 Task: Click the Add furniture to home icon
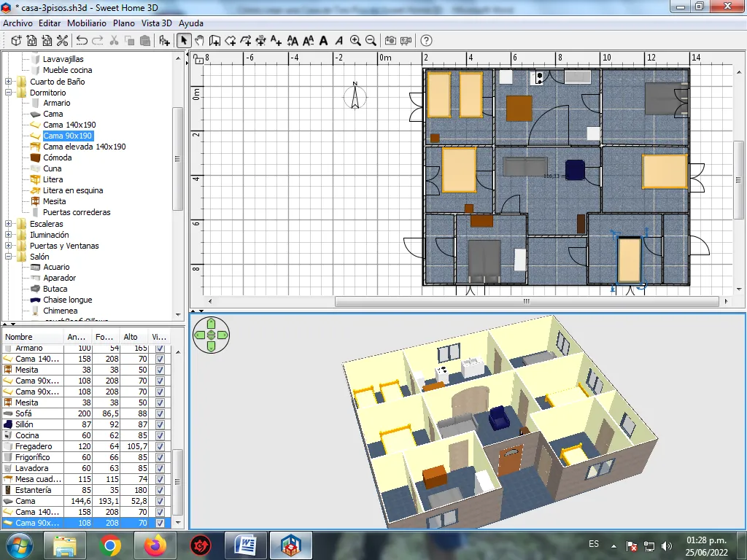164,41
